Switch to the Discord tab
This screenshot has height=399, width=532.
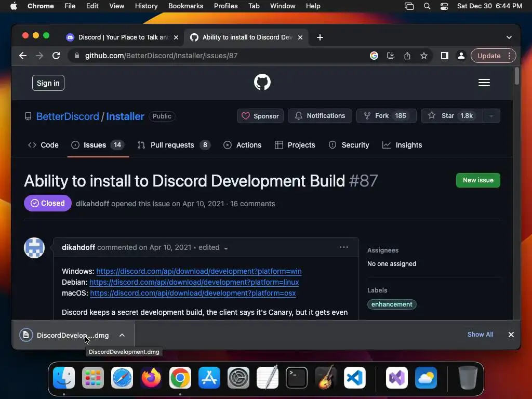pos(122,37)
